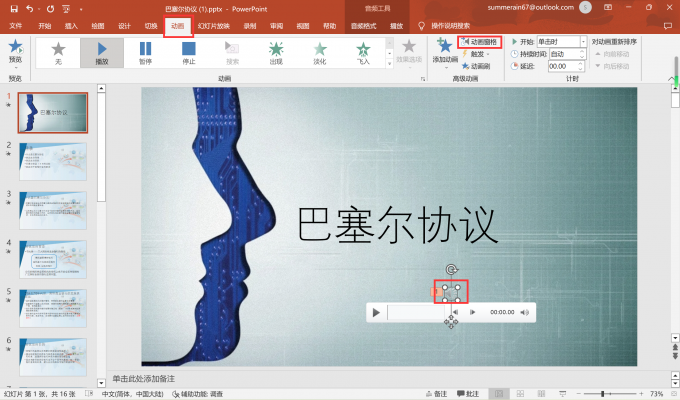Click the 操作说明搜索 tell-me search box
This screenshot has width=680, height=400.
pyautogui.click(x=450, y=26)
